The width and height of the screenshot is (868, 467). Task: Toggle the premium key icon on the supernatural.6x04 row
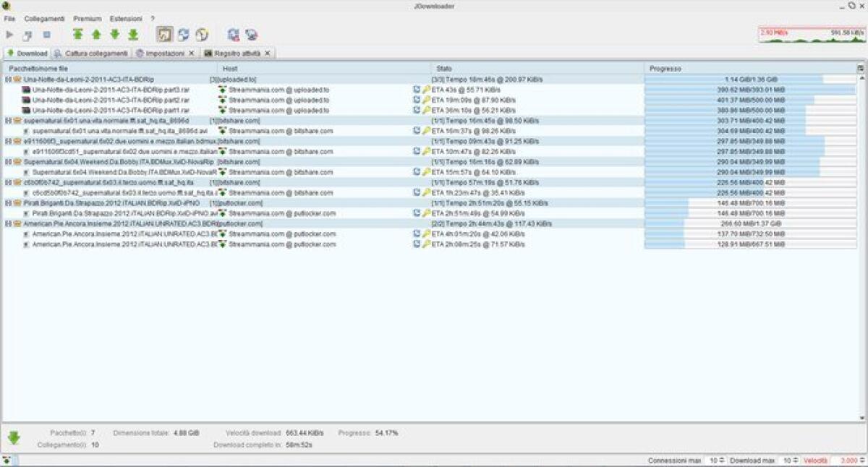click(x=426, y=172)
